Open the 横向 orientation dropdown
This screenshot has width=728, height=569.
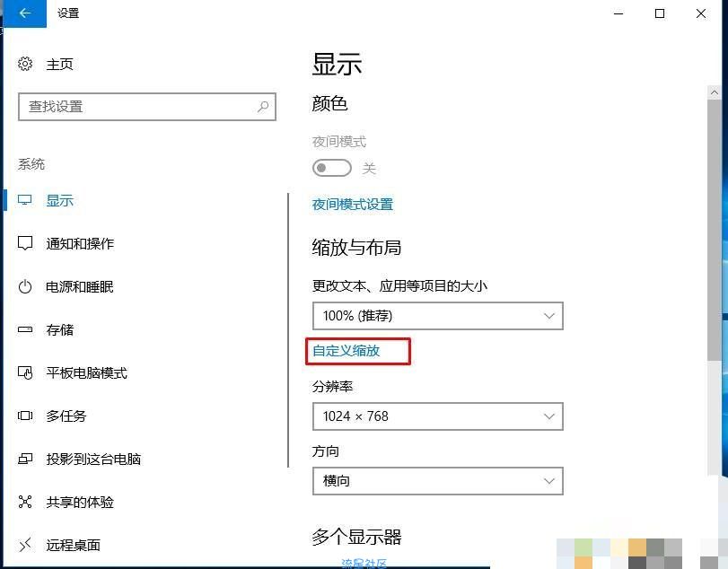(438, 481)
